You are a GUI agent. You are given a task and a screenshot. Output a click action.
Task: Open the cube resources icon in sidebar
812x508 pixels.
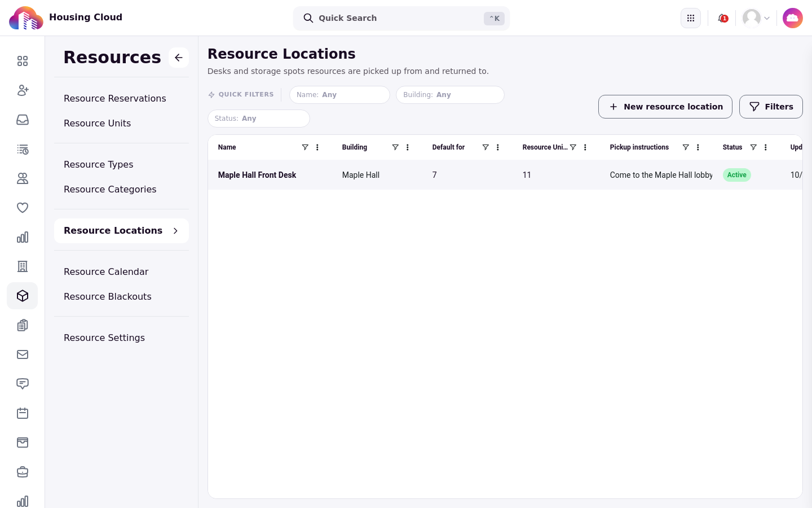click(x=23, y=296)
